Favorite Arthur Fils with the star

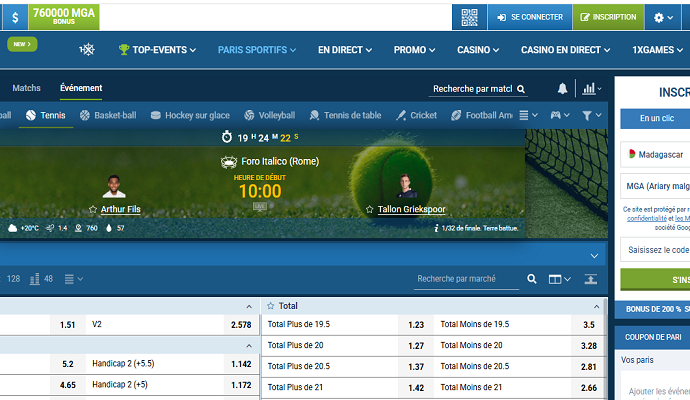[93, 209]
